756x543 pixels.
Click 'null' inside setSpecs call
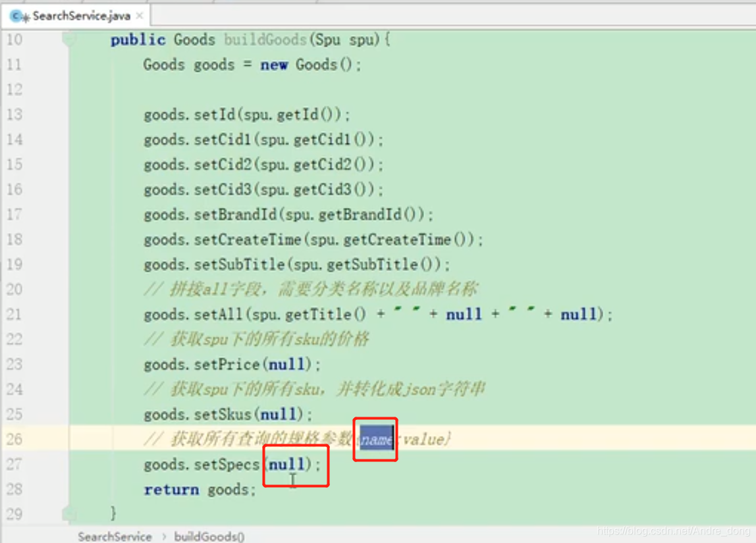pyautogui.click(x=286, y=465)
